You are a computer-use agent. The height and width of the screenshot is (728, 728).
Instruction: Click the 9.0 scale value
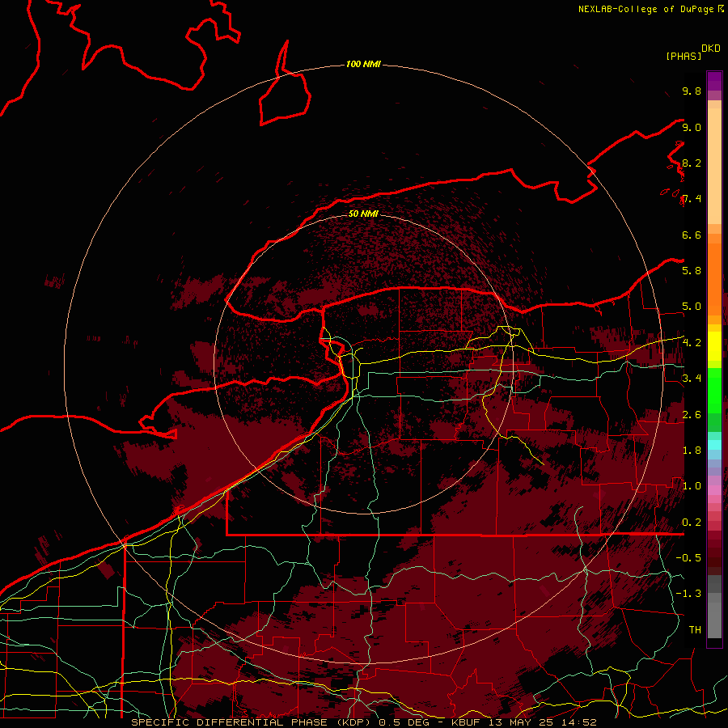(692, 127)
